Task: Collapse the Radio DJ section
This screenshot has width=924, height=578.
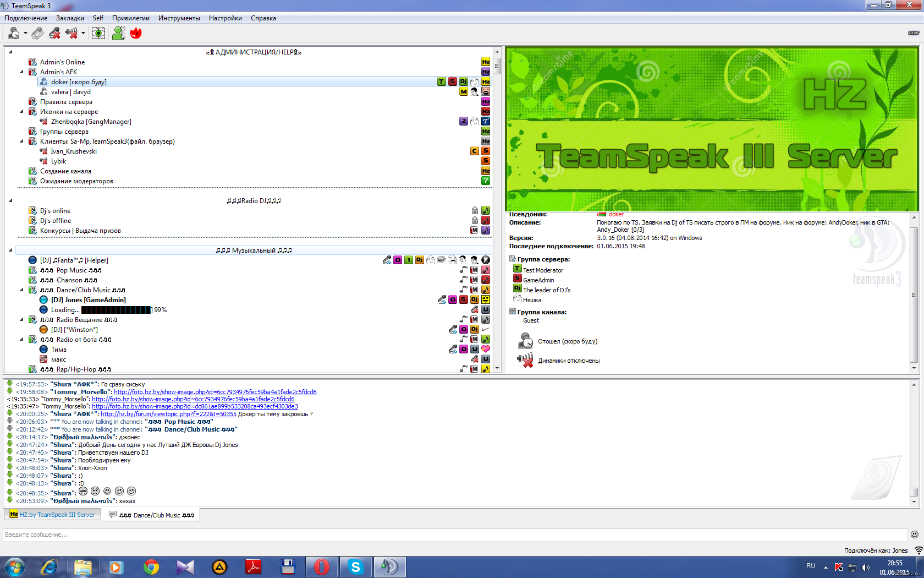Action: click(x=10, y=200)
